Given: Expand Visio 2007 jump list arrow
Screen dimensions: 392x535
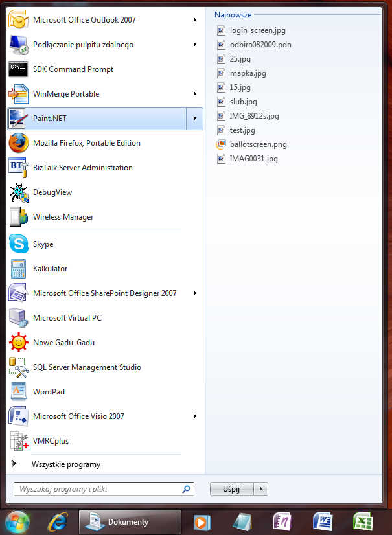Looking at the screenshot, I should click(194, 416).
